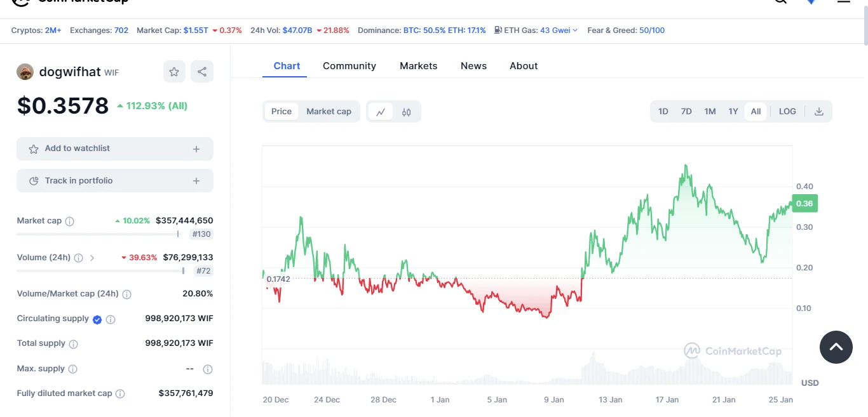Open Volume (24h) info icon

pos(79,258)
